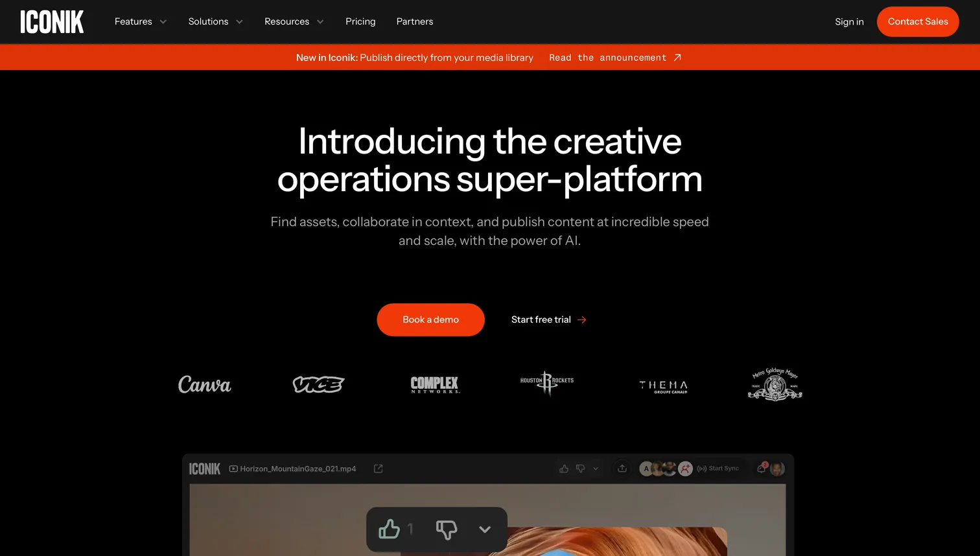Click the avatar labeled A
This screenshot has width=980, height=556.
click(646, 469)
